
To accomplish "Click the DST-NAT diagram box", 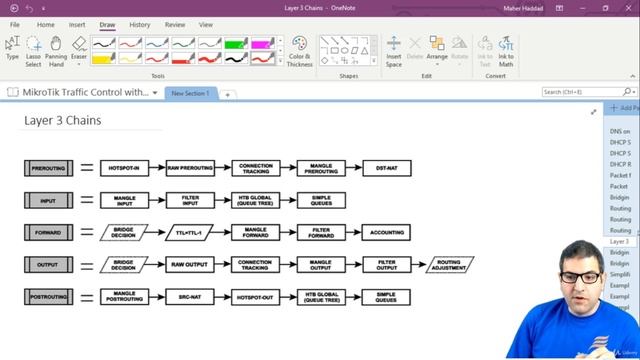I will [387, 168].
